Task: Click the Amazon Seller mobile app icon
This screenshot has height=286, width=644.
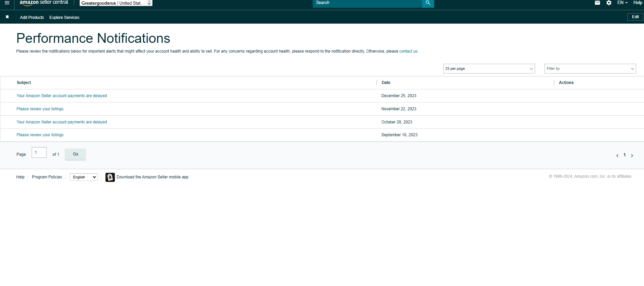Action: (x=110, y=177)
